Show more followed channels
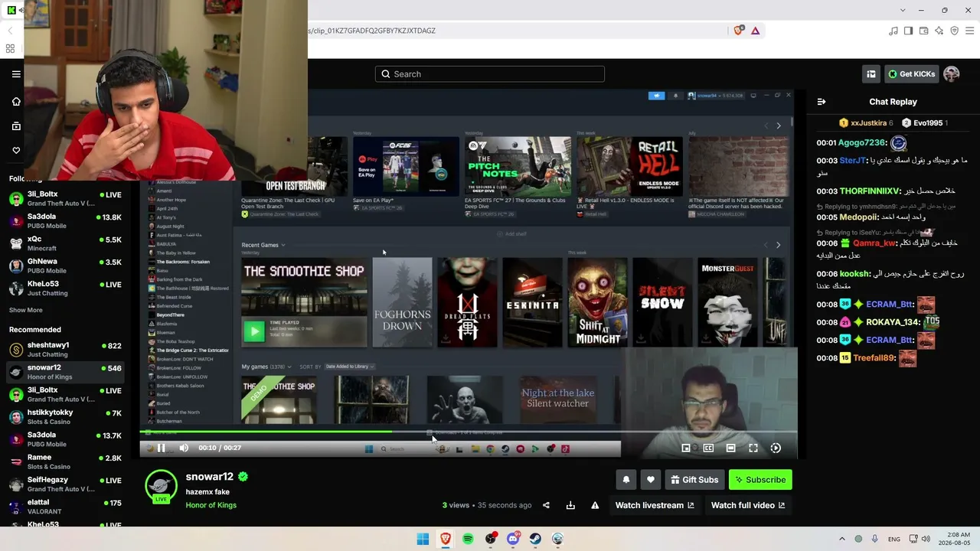The height and width of the screenshot is (551, 980). pos(26,310)
